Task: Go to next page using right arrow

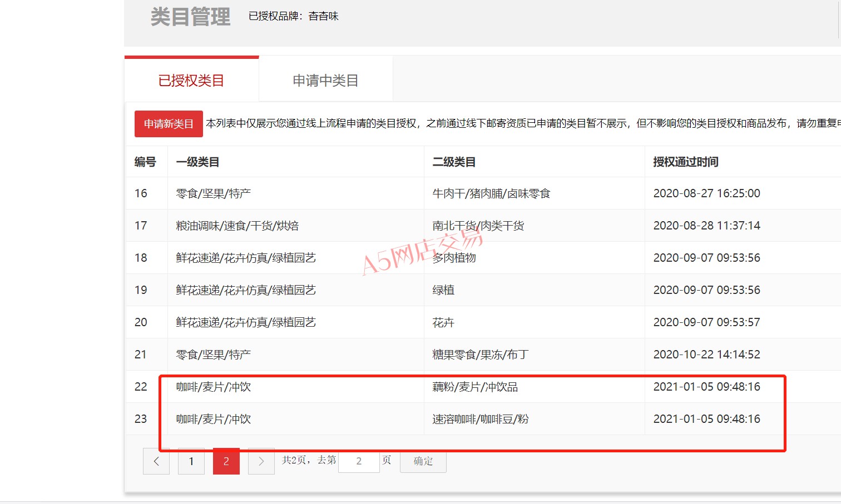Action: pyautogui.click(x=261, y=461)
